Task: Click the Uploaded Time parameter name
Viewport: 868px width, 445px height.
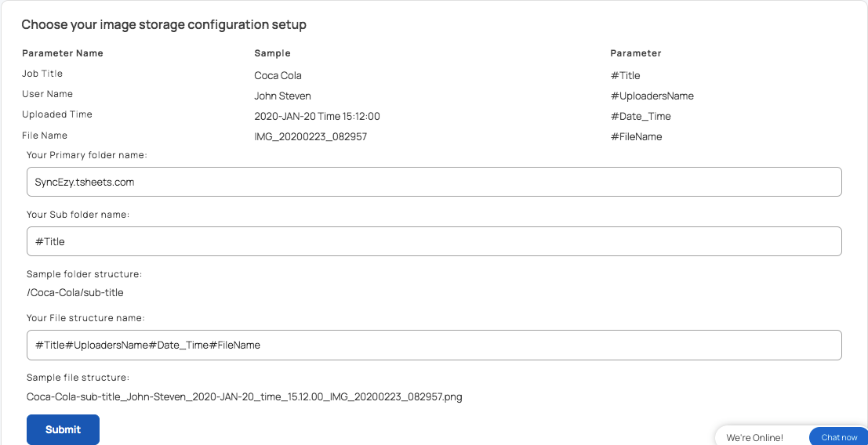Action: 57,114
